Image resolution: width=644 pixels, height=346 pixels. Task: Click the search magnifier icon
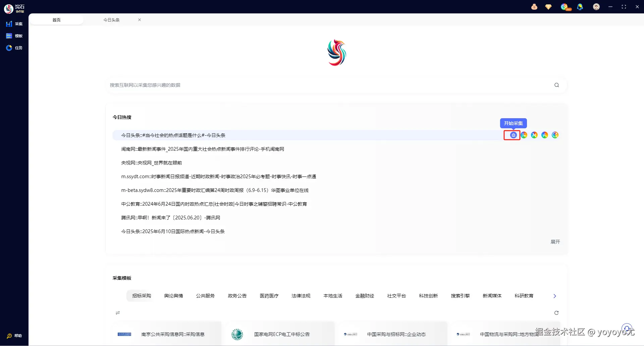[x=557, y=85]
